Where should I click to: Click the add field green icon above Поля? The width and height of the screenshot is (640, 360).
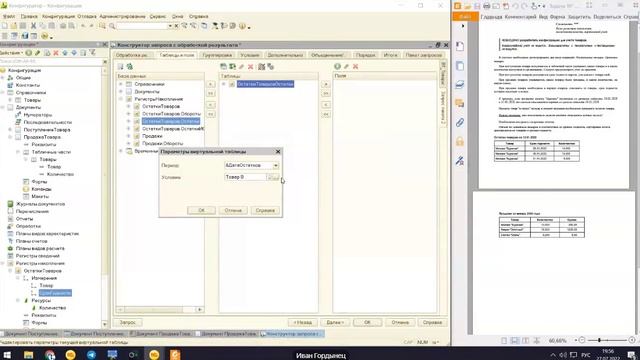click(x=337, y=67)
